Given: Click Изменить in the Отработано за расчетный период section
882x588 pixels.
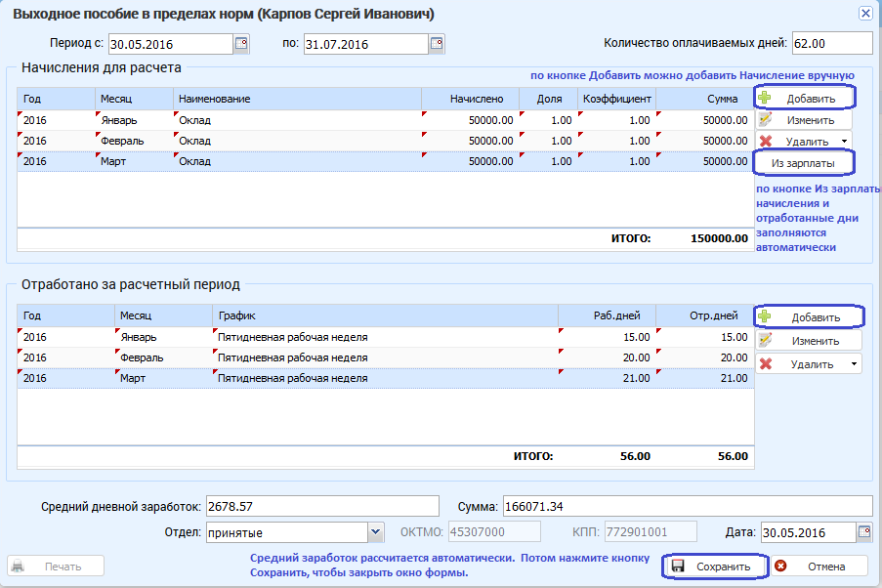Looking at the screenshot, I should (809, 341).
